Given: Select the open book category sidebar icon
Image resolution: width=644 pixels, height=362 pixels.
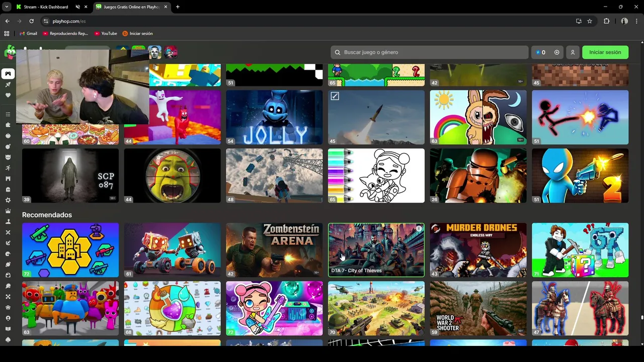Looking at the screenshot, I should (x=8, y=329).
